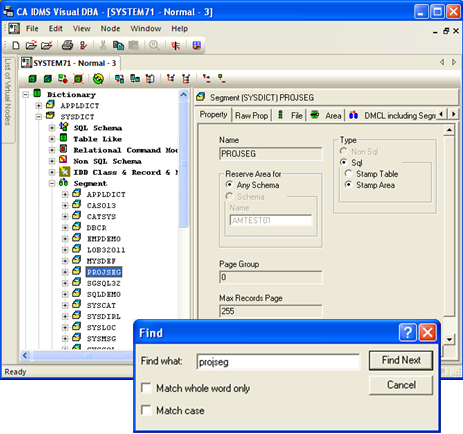
Task: Expand the SQL Schema node
Action: coord(52,128)
